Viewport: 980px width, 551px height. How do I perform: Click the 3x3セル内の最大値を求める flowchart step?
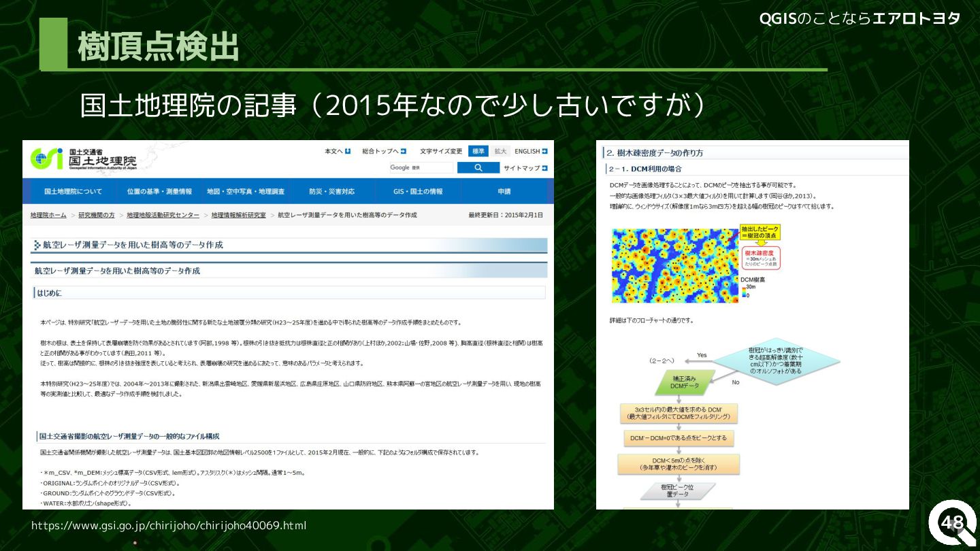click(679, 413)
